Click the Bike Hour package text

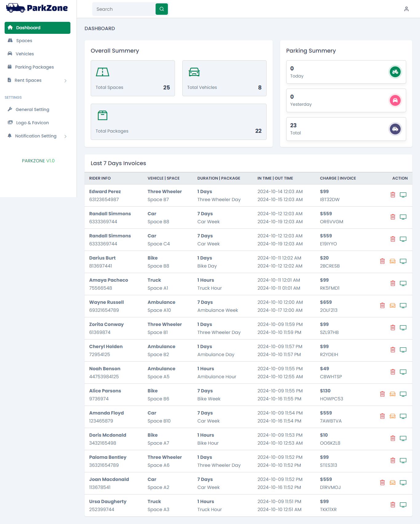click(x=208, y=443)
